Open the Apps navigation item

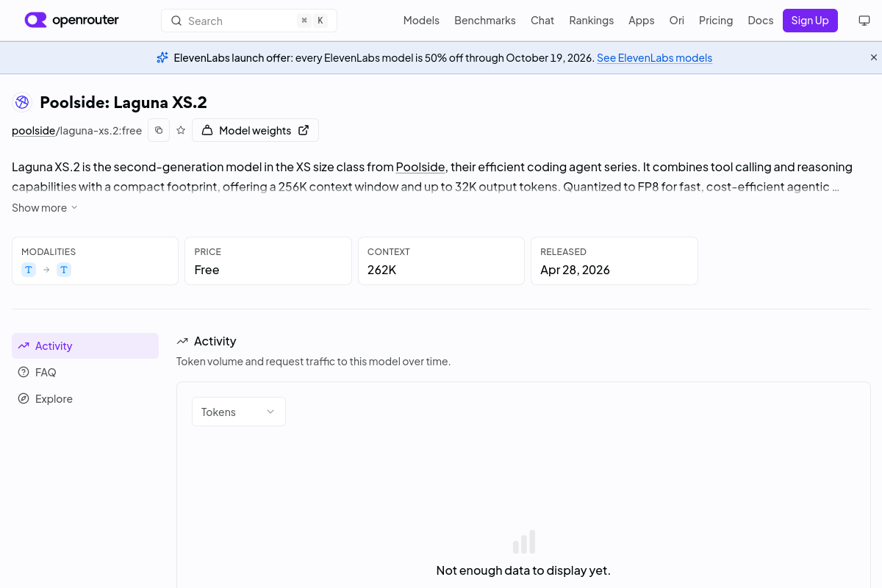642,21
